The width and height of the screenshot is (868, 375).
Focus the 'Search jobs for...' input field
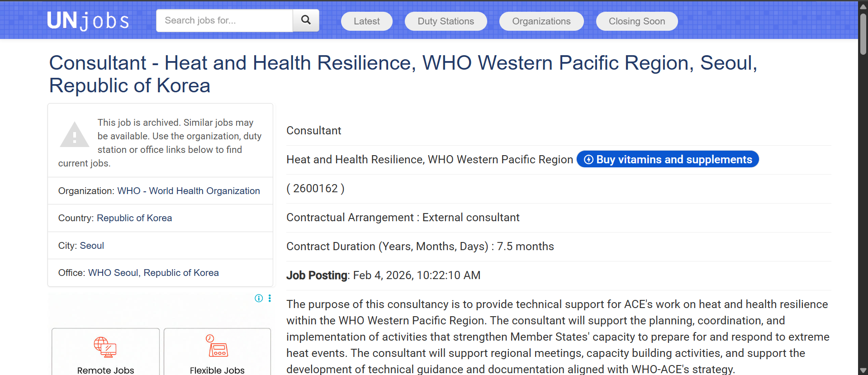[224, 20]
